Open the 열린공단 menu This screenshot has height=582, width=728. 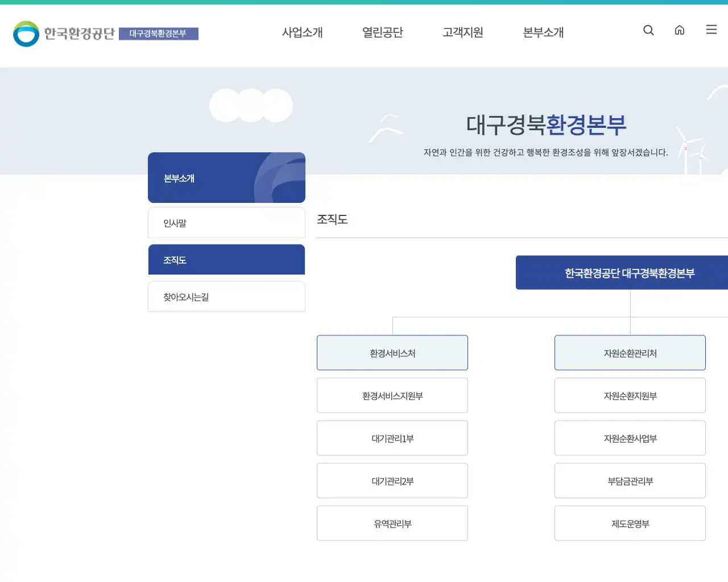coord(383,32)
